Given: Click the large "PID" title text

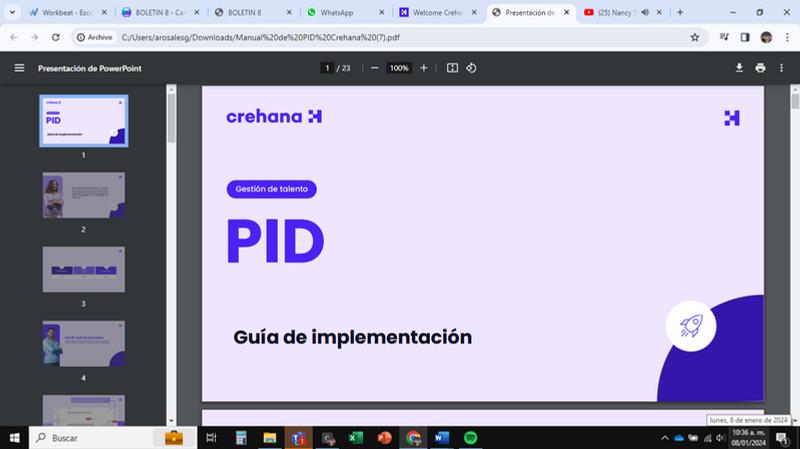Looking at the screenshot, I should point(276,241).
